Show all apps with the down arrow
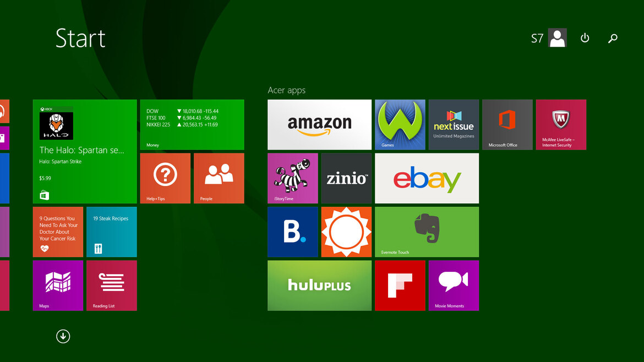Image resolution: width=644 pixels, height=362 pixels. [63, 337]
